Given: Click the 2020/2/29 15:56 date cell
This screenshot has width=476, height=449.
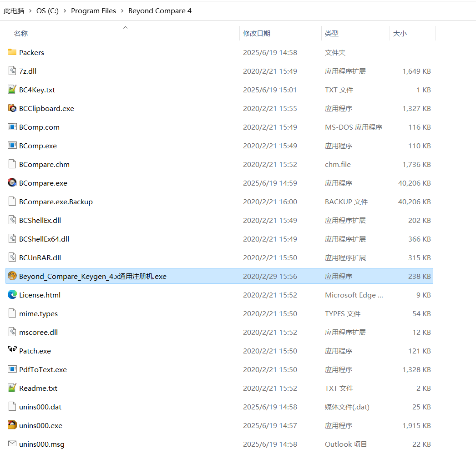Looking at the screenshot, I should pyautogui.click(x=270, y=277).
